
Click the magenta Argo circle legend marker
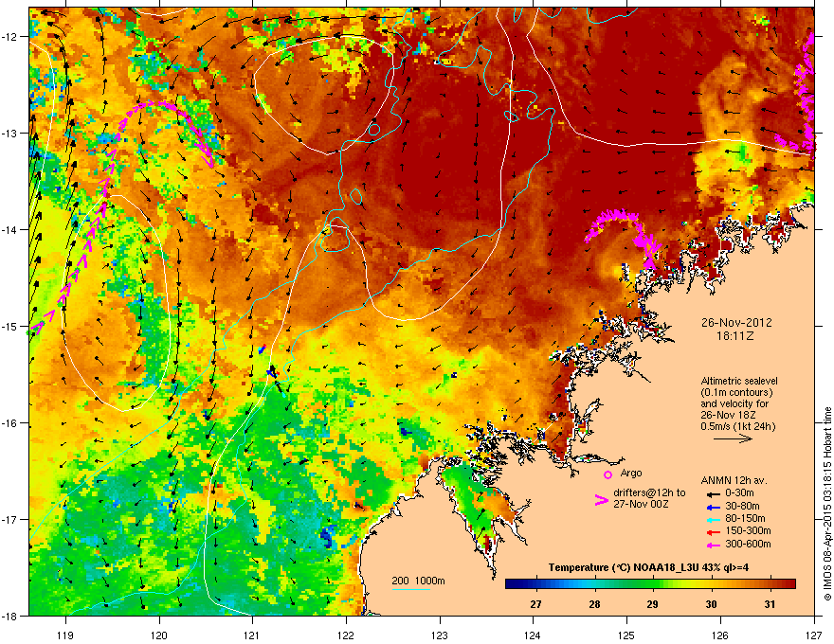point(607,474)
